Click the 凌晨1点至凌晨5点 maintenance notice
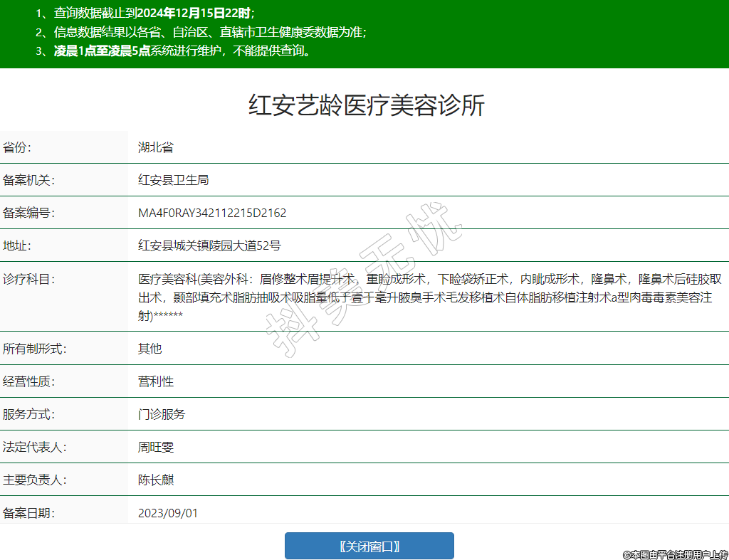729x560 pixels. [x=182, y=51]
